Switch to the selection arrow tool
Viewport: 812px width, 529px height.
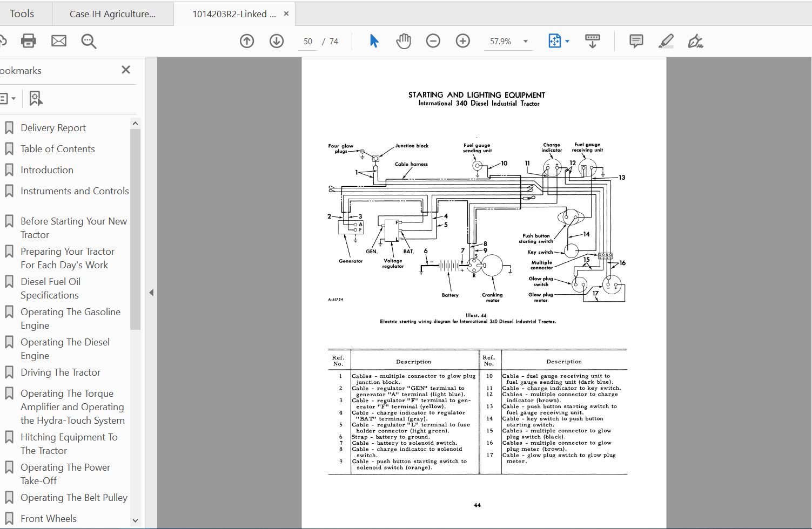click(x=373, y=40)
